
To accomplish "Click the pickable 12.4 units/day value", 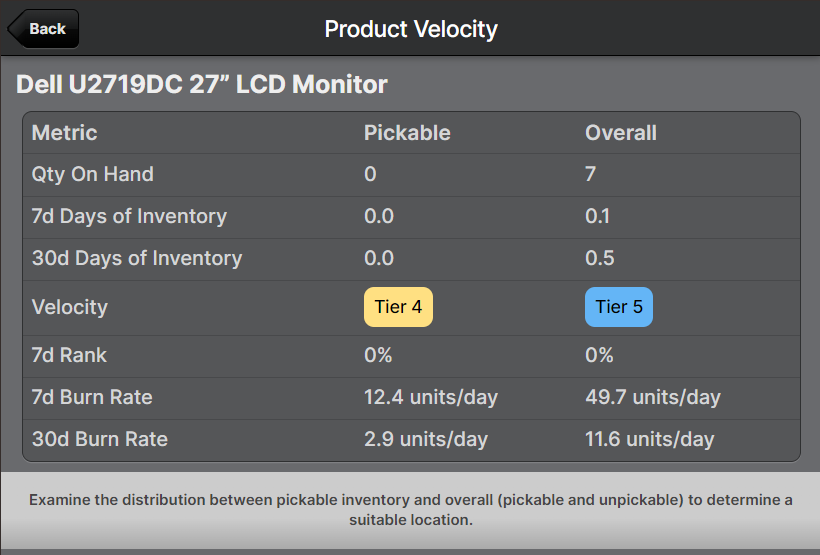I will [x=431, y=397].
